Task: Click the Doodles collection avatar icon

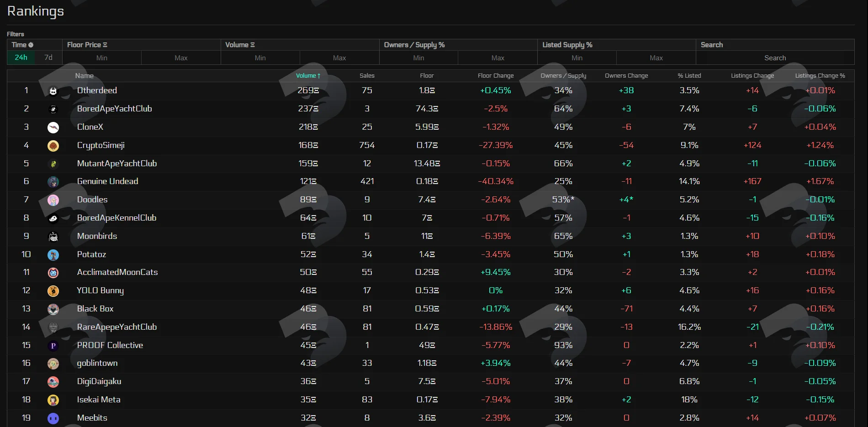Action: tap(53, 200)
